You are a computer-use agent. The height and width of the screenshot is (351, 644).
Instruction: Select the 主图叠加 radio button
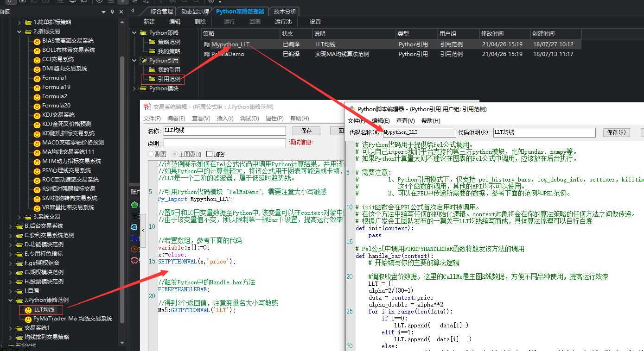[x=175, y=154]
